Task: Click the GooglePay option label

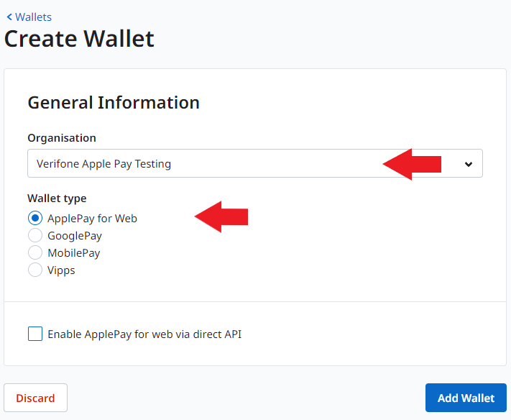Action: coord(75,236)
